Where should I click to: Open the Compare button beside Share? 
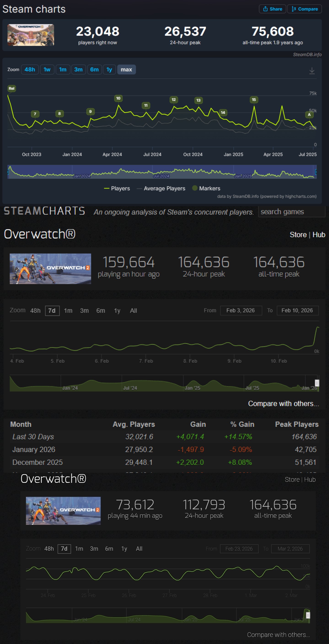pos(304,9)
